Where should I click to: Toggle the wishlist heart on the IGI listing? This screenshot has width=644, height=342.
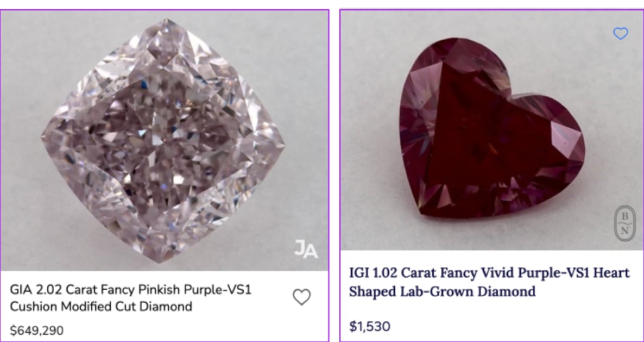621,34
